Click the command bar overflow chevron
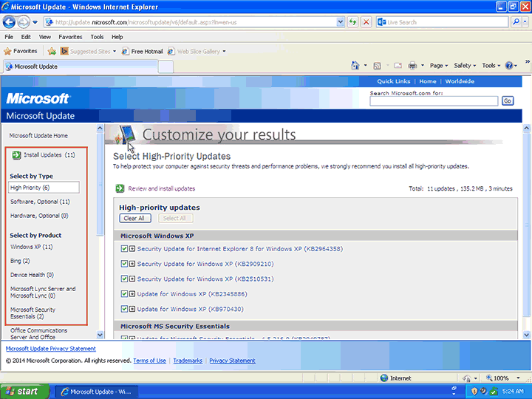The height and width of the screenshot is (399, 532). 528,62
